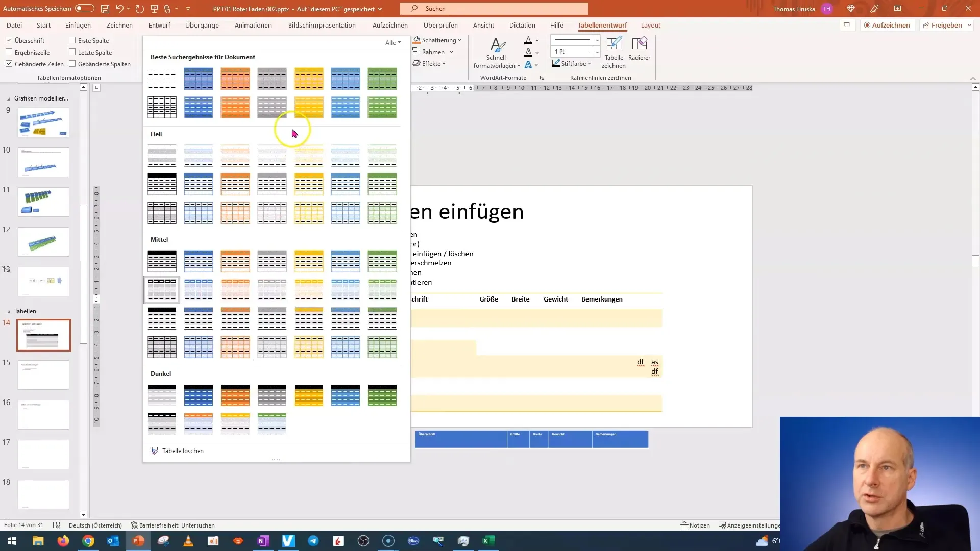Click the Redo icon in the title bar
Viewport: 980px width, 551px height.
(139, 9)
